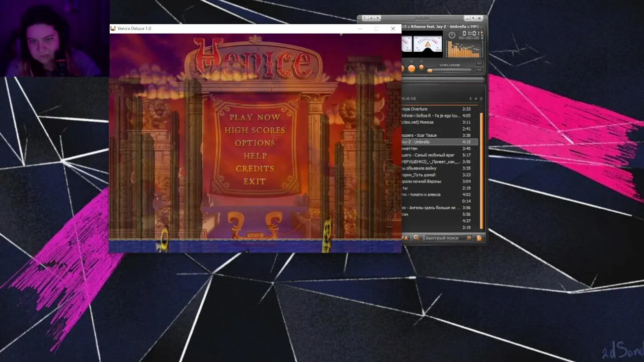Click the sort icon left of playlist search magnifier
644x362 pixels.
[406, 238]
